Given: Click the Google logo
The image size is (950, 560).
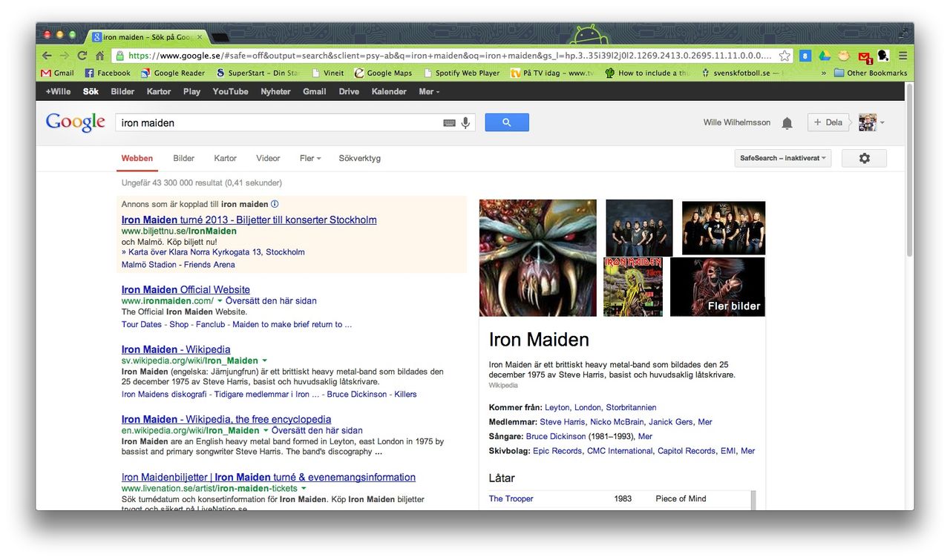Looking at the screenshot, I should (75, 122).
